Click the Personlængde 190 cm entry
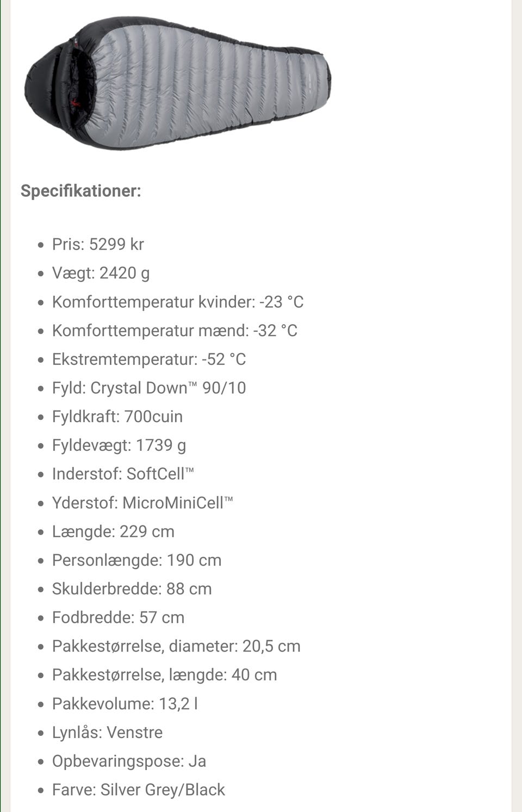Viewport: 522px width, 812px height. 136,560
